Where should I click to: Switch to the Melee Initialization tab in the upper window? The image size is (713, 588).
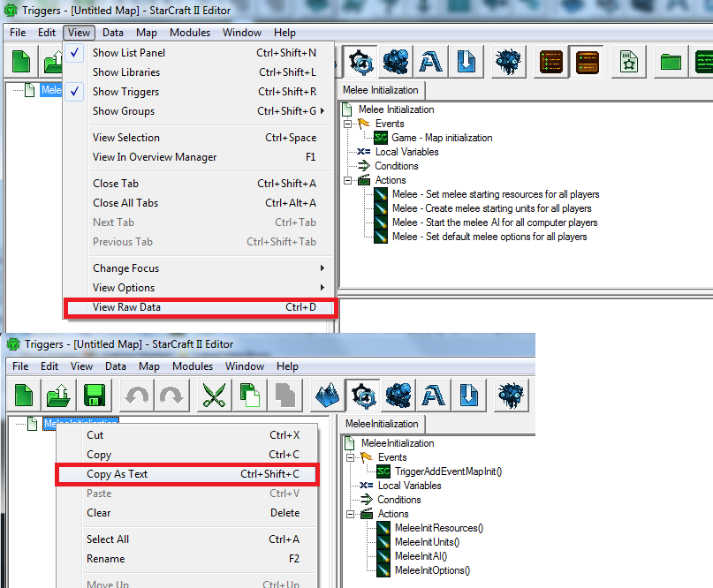381,90
